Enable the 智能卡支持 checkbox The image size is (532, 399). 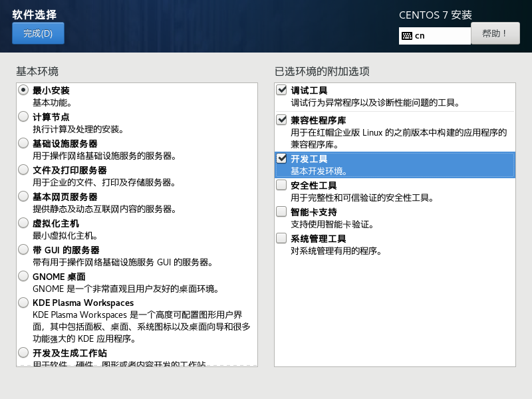pos(281,211)
